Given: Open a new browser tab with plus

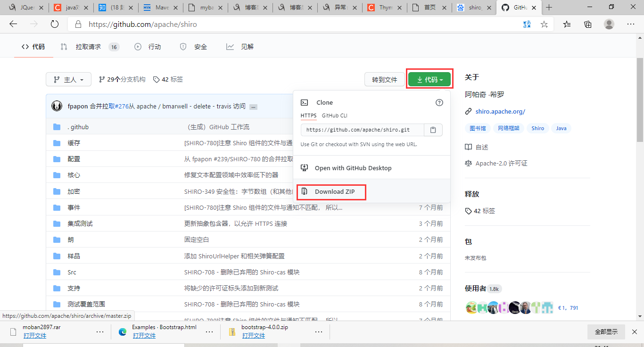Looking at the screenshot, I should pos(548,8).
